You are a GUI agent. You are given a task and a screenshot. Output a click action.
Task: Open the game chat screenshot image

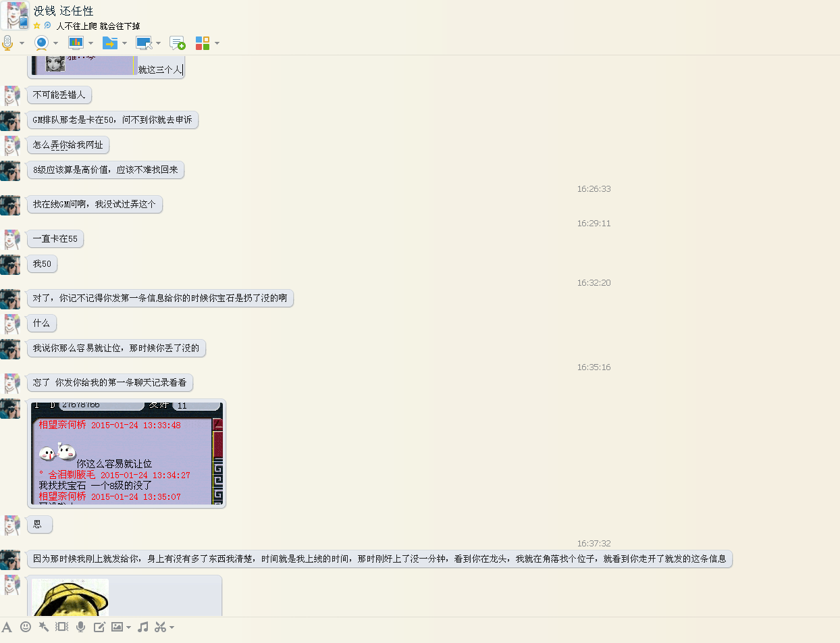click(x=127, y=453)
